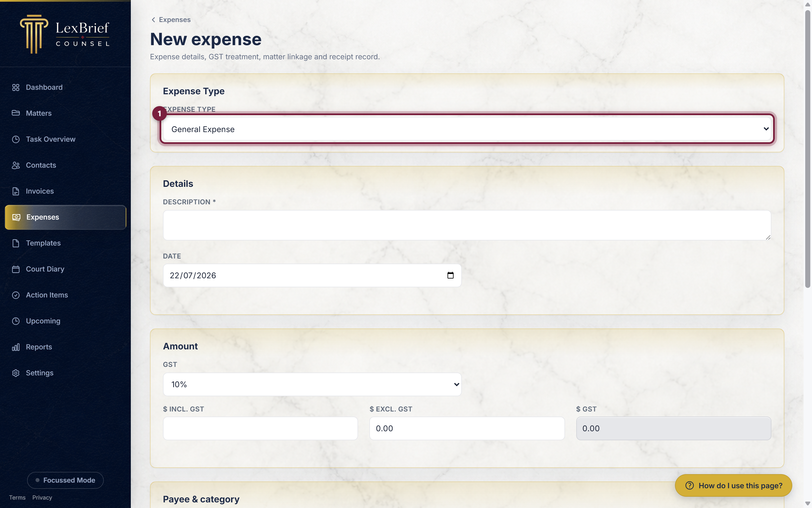Open the calendar picker in Date field

pos(450,275)
